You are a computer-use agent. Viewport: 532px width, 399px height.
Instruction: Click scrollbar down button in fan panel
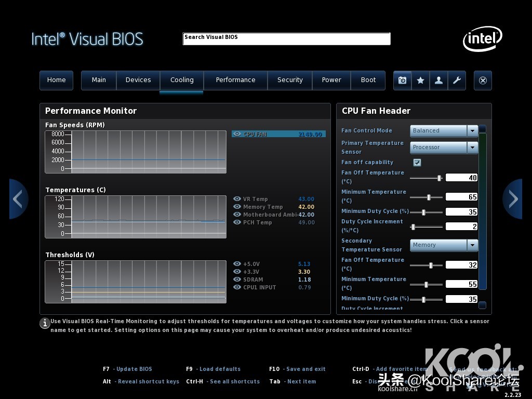click(483, 305)
